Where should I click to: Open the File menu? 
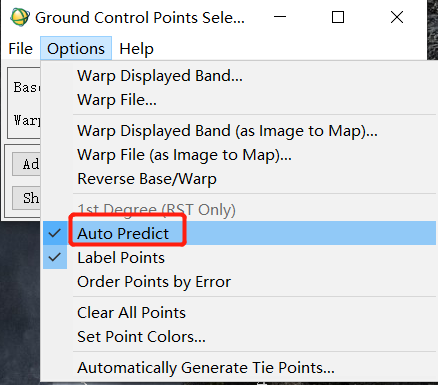[20, 49]
